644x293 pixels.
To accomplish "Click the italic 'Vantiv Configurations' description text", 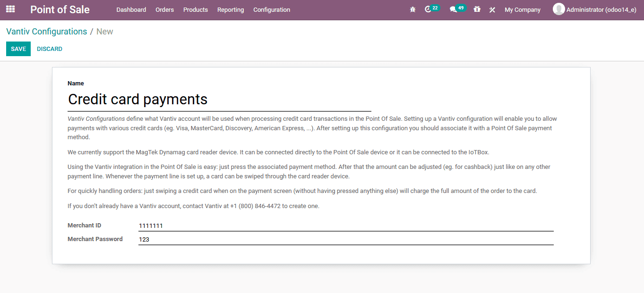I will (96, 119).
